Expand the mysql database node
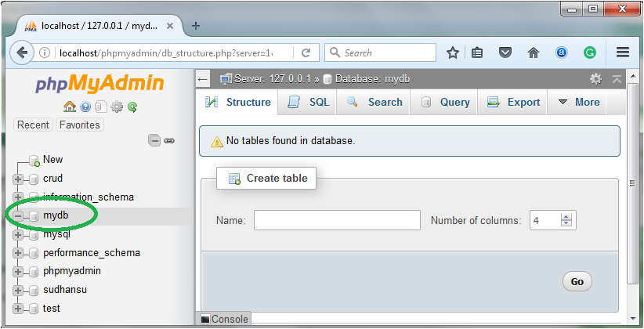The height and width of the screenshot is (329, 644). (18, 234)
